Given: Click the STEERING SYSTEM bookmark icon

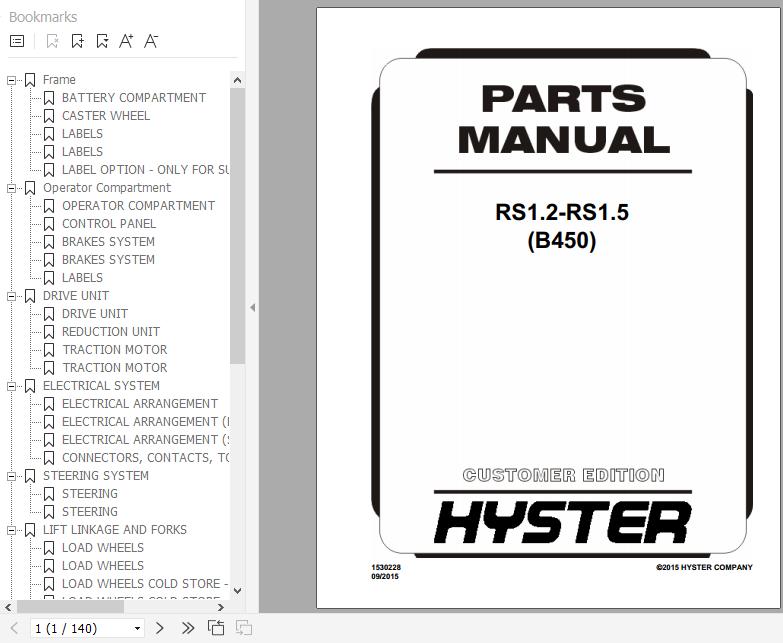Looking at the screenshot, I should [x=30, y=476].
